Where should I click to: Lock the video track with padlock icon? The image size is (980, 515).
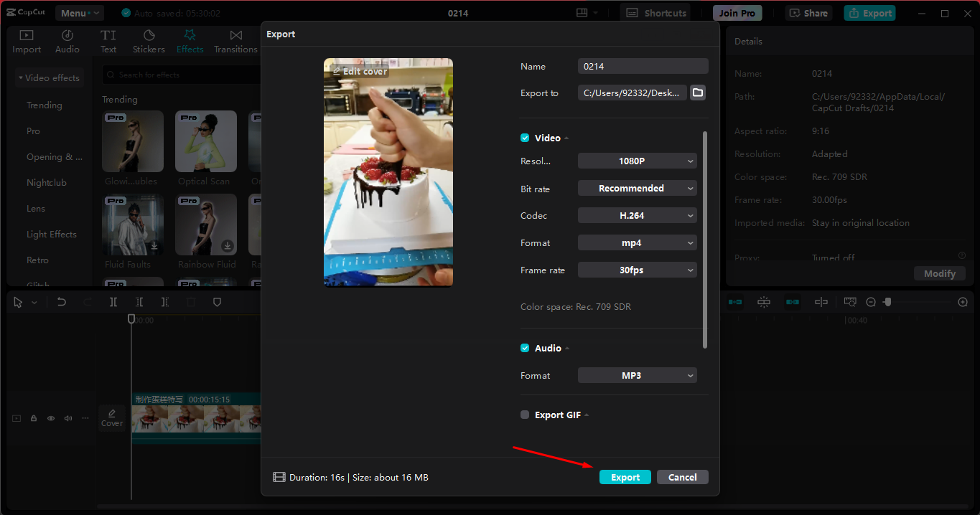point(34,418)
